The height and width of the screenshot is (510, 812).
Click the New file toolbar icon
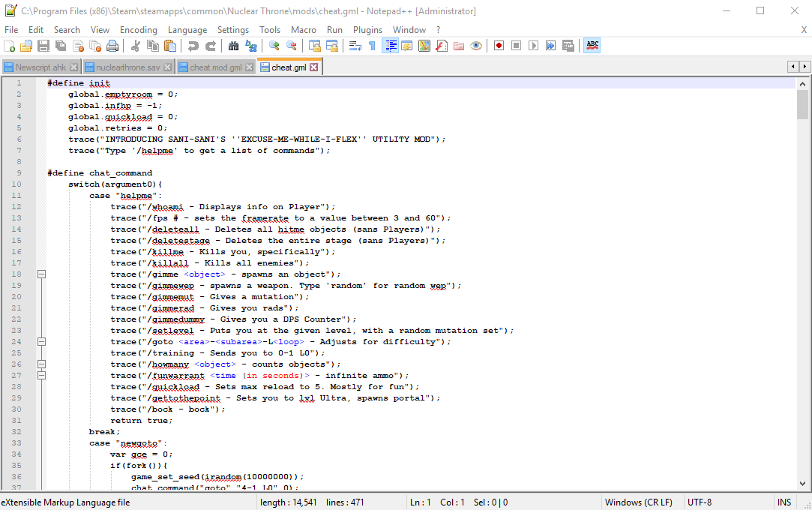point(10,46)
